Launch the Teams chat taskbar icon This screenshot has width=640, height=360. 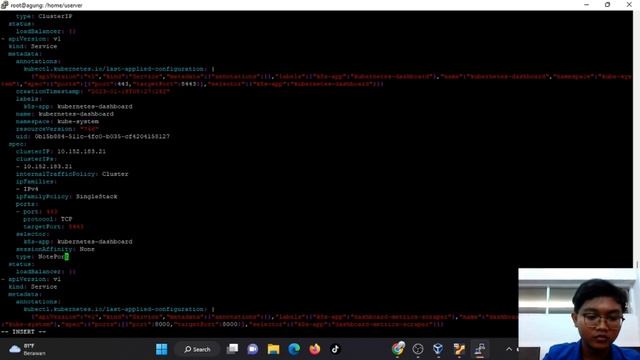[253, 349]
